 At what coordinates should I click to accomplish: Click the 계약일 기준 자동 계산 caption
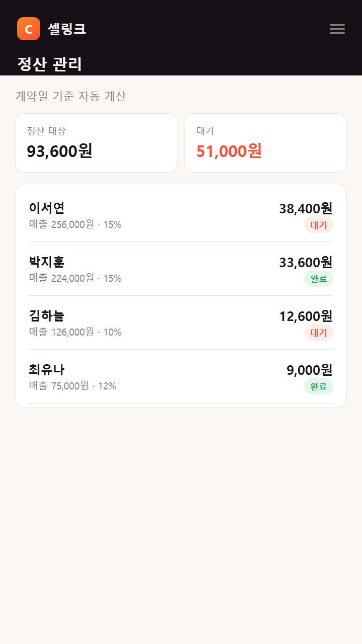pyautogui.click(x=71, y=96)
